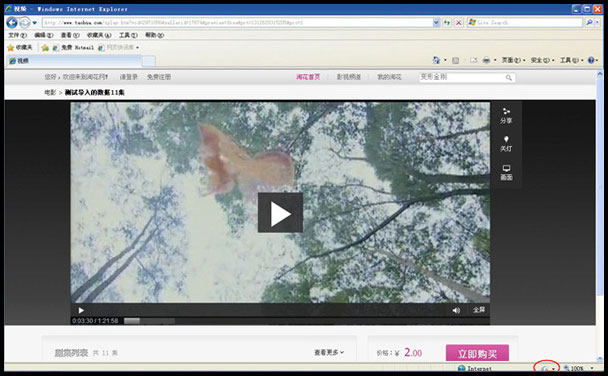Click the red stop loading icon

coord(458,22)
